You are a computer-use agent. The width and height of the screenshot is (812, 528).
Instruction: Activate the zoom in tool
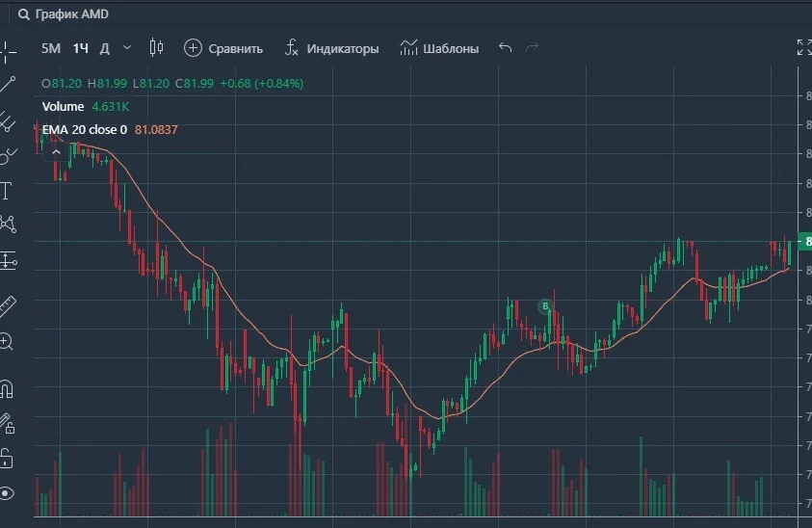6,341
